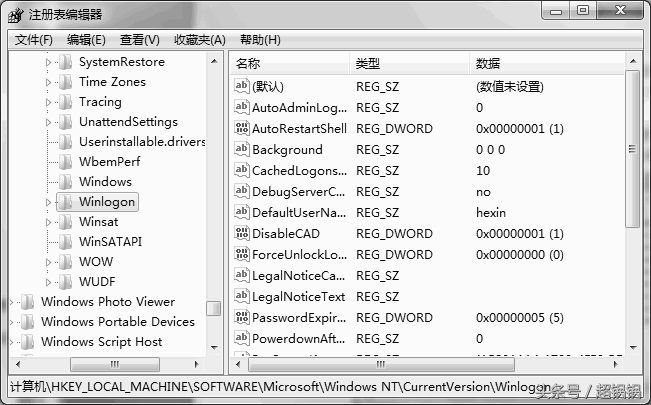651x405 pixels.
Task: Click the string icon beside LegalNoticeText
Action: coord(242,295)
